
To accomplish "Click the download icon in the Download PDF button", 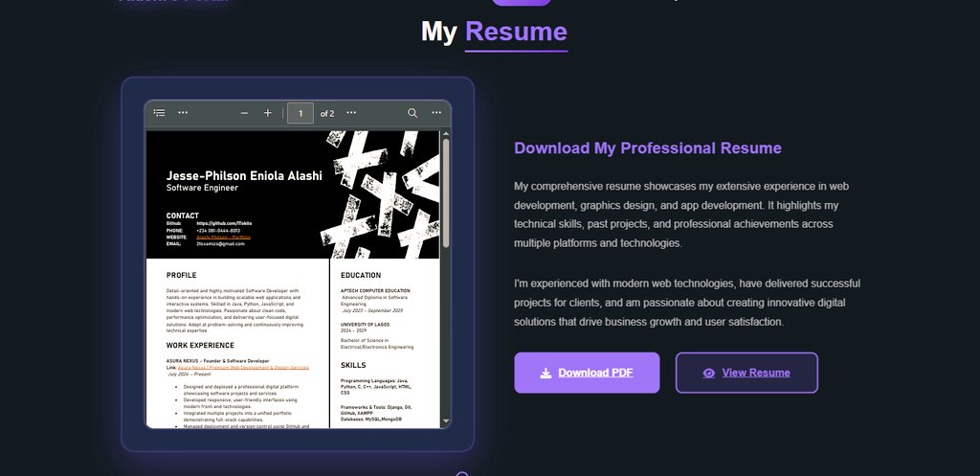I will pyautogui.click(x=546, y=373).
